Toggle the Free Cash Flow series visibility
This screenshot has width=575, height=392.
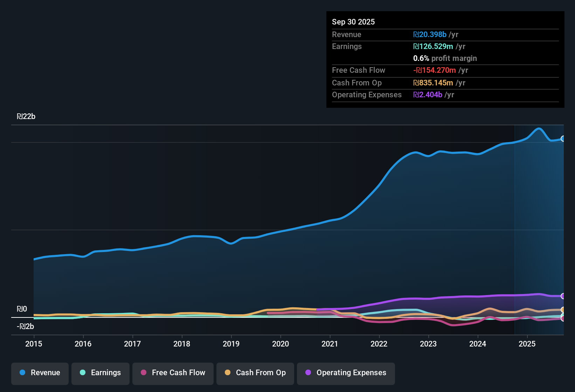(173, 373)
